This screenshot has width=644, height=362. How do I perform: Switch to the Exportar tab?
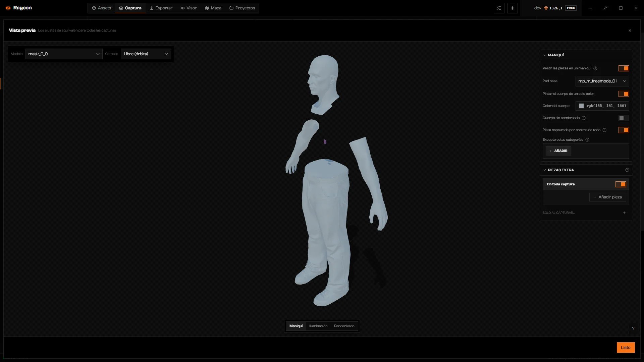point(161,8)
